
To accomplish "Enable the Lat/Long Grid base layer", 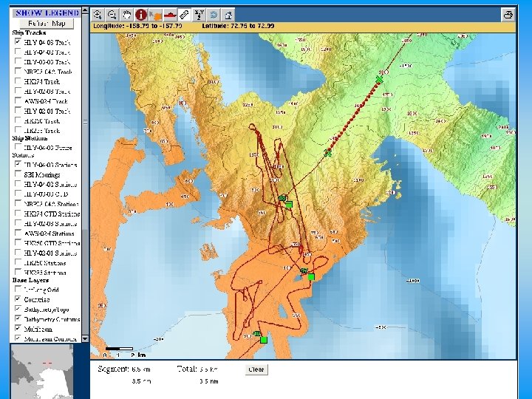I will click(18, 290).
